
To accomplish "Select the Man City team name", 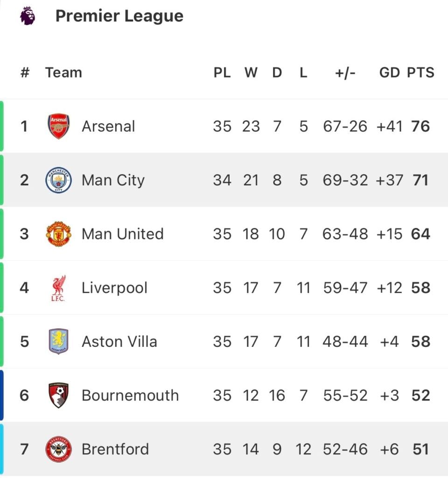I will pos(113,181).
